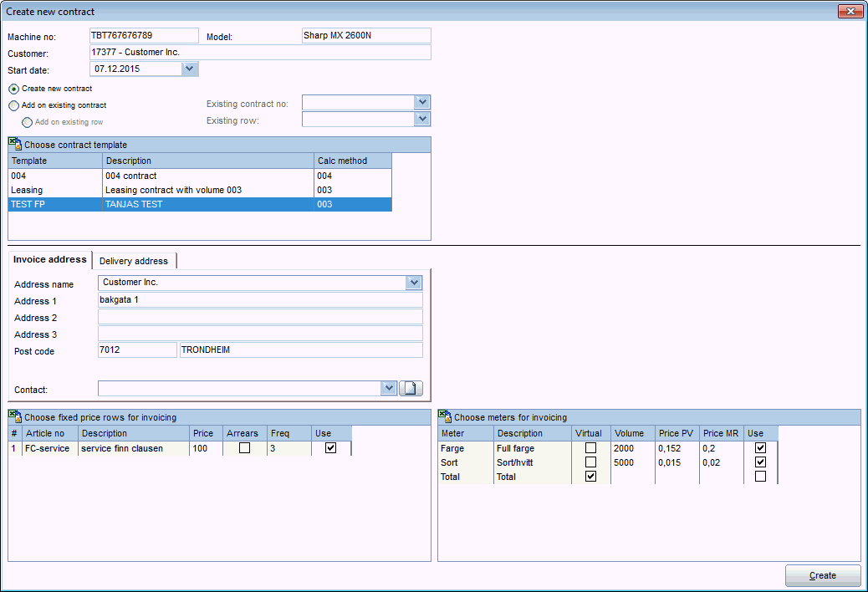Select the Invoice address tab
868x592 pixels.
pyautogui.click(x=49, y=259)
